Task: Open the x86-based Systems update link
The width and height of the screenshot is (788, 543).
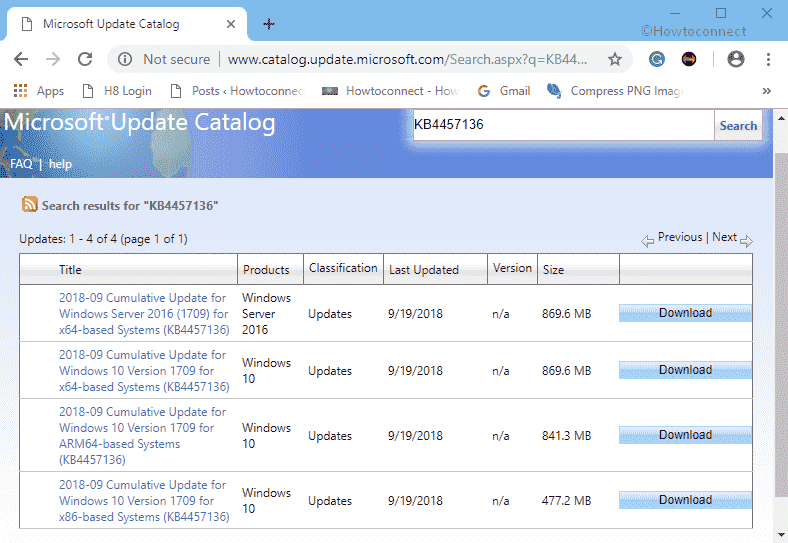Action: coord(144,501)
